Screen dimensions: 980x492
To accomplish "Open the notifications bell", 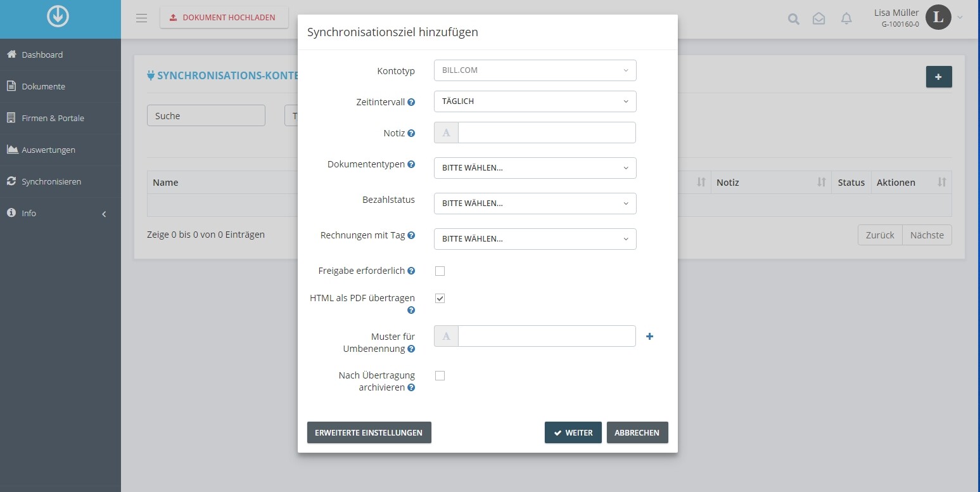I will pos(846,19).
